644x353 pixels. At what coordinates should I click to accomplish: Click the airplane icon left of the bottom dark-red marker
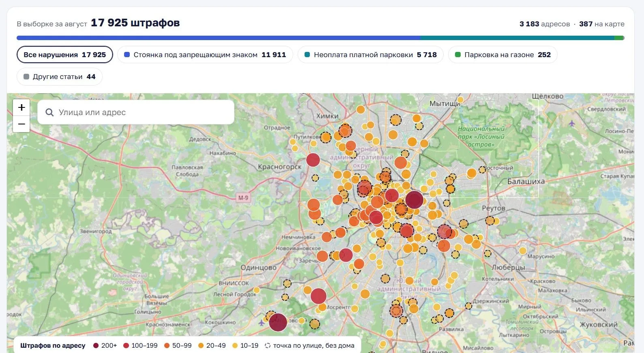coord(262,323)
